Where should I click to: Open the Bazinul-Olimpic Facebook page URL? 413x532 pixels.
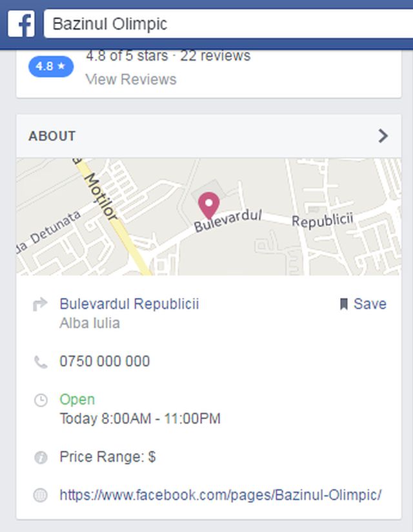coord(221,495)
